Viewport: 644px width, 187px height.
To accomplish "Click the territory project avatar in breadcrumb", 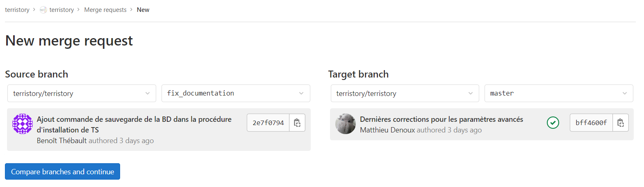I will [x=43, y=10].
